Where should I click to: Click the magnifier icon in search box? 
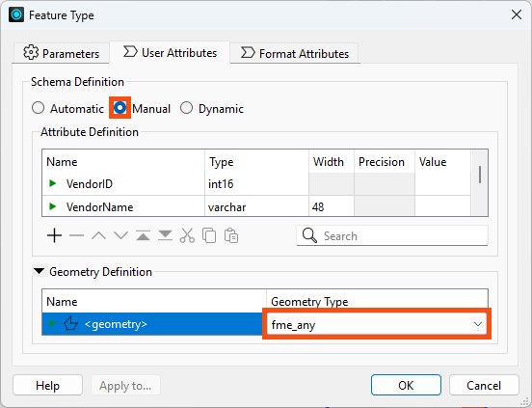(x=309, y=235)
